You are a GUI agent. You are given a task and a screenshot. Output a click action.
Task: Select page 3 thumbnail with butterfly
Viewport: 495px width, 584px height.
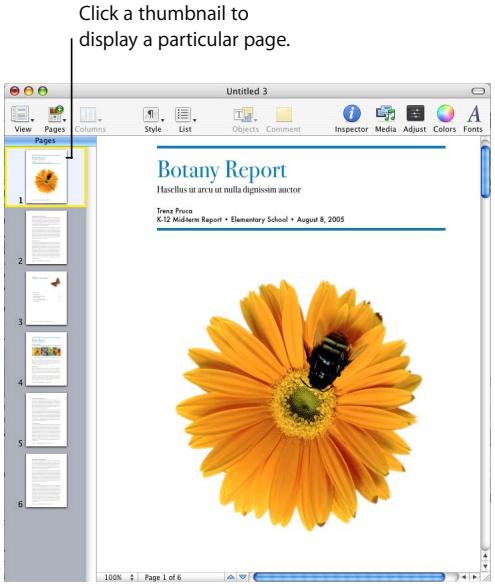(x=47, y=298)
